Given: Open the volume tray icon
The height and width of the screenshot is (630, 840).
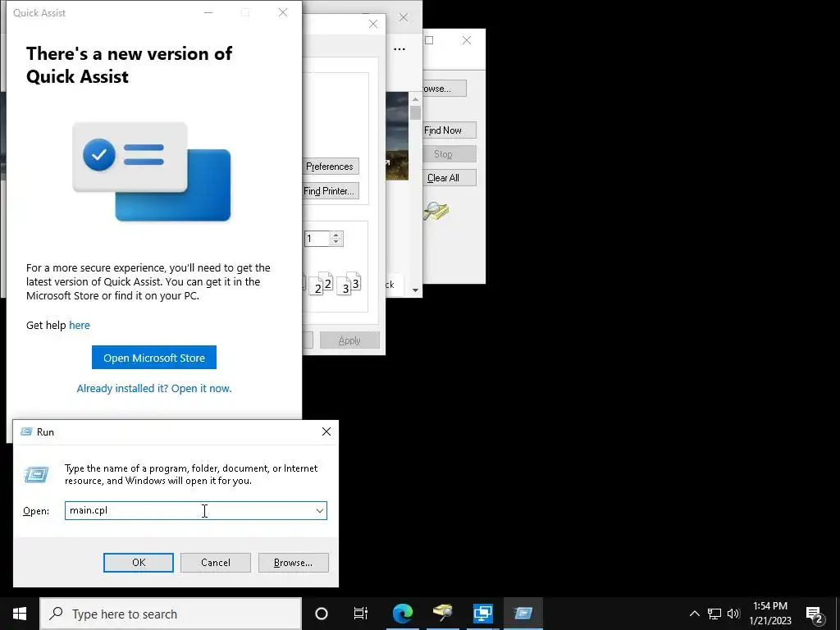Looking at the screenshot, I should tap(733, 614).
